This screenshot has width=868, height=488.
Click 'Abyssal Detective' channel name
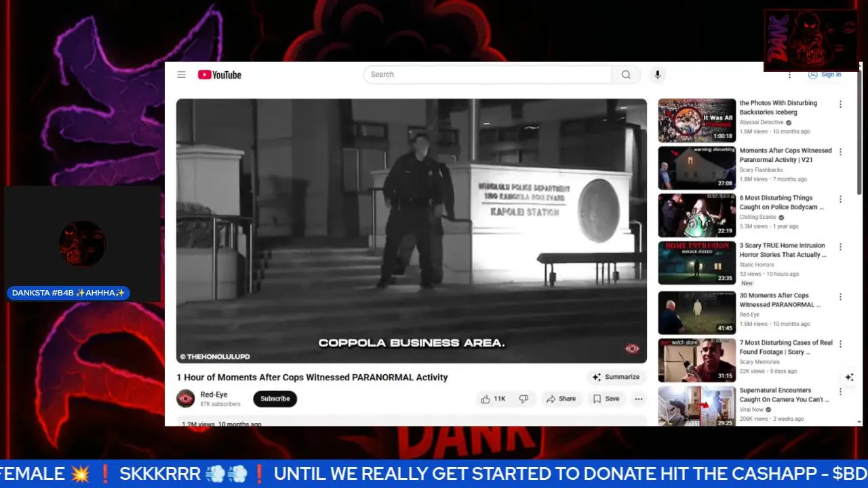(762, 123)
